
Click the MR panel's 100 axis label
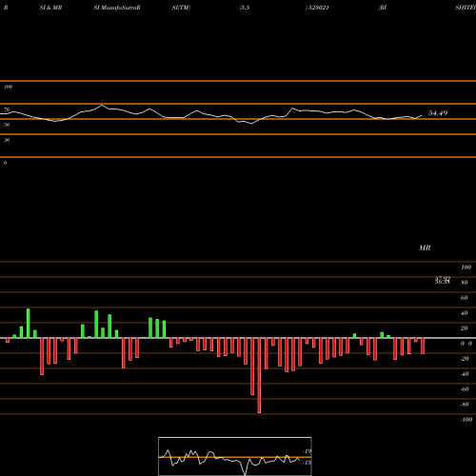466,268
